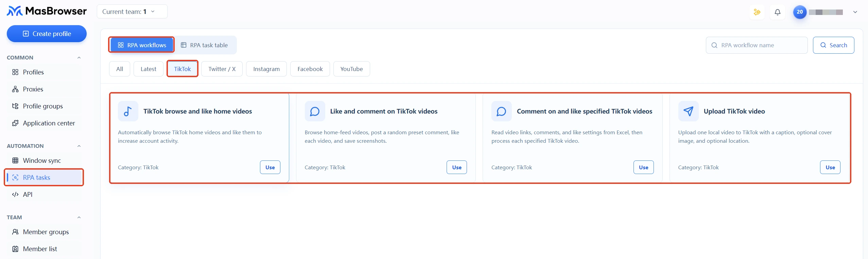The height and width of the screenshot is (259, 868).
Task: Click title 'TikTok browse and like home videos'
Action: tap(198, 111)
